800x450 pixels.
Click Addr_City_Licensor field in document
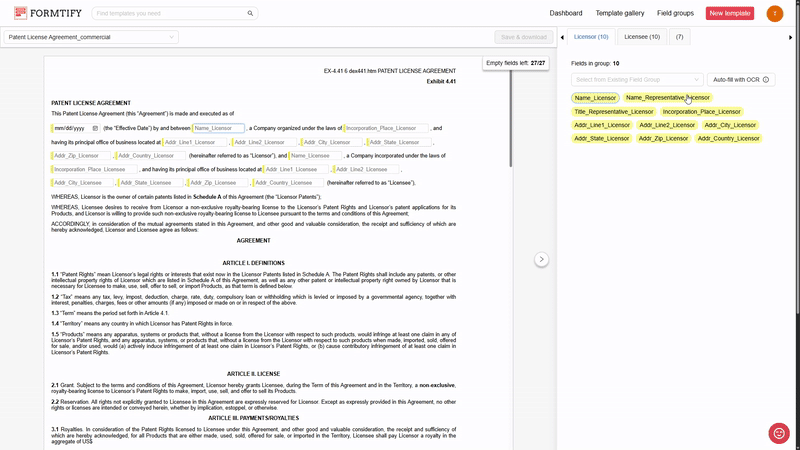pyautogui.click(x=332, y=142)
